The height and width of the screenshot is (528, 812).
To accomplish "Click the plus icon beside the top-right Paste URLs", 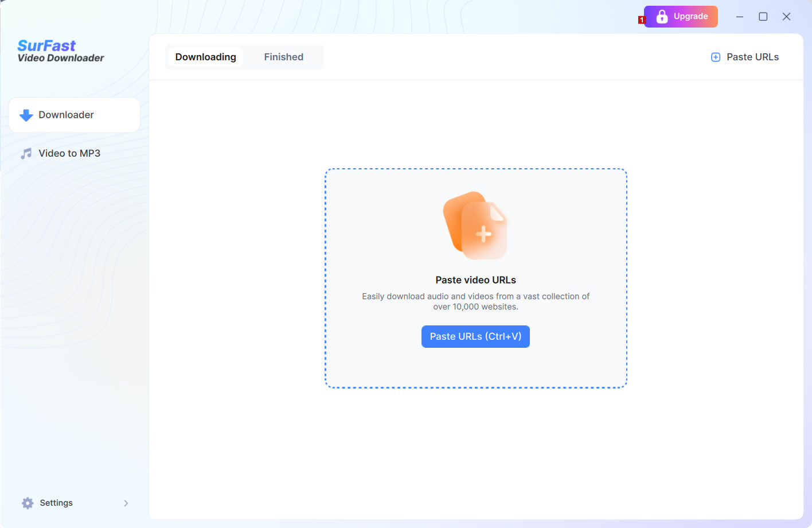I will click(x=716, y=57).
